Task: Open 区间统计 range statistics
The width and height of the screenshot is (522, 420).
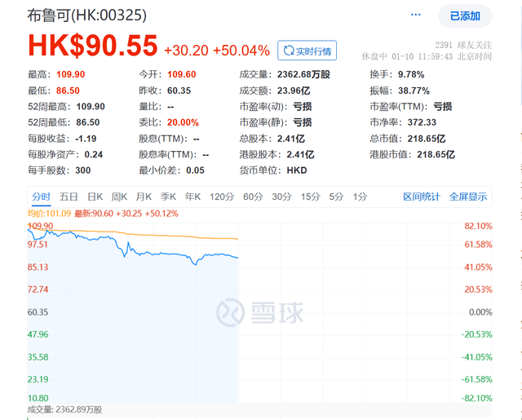Action: click(422, 197)
